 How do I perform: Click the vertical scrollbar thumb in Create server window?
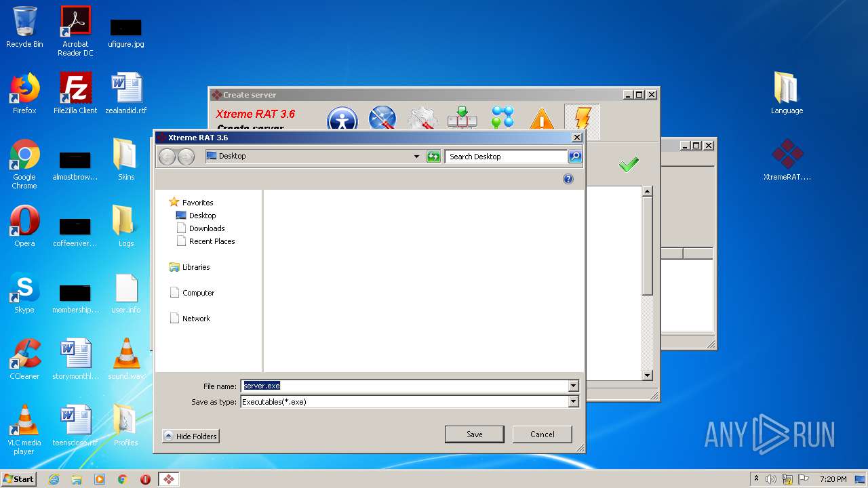647,246
